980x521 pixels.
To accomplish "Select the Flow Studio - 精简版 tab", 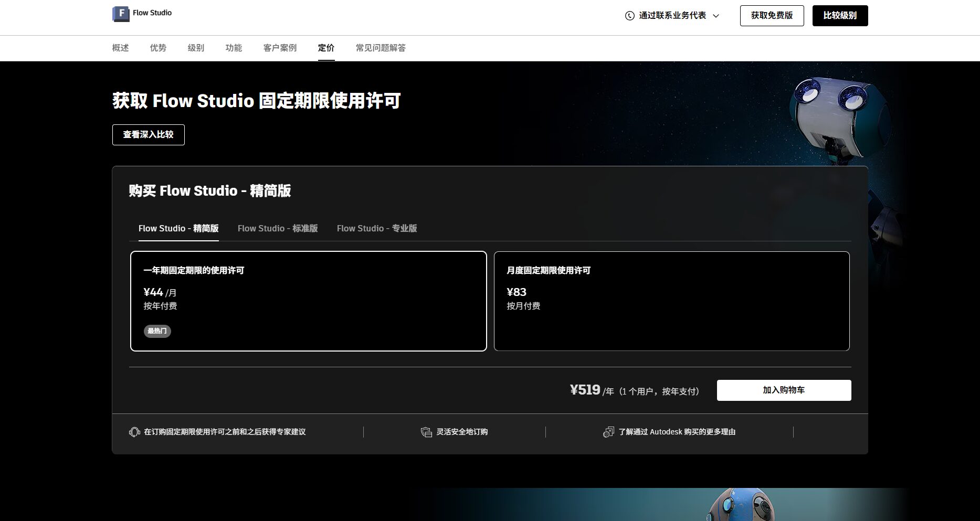I will (178, 228).
